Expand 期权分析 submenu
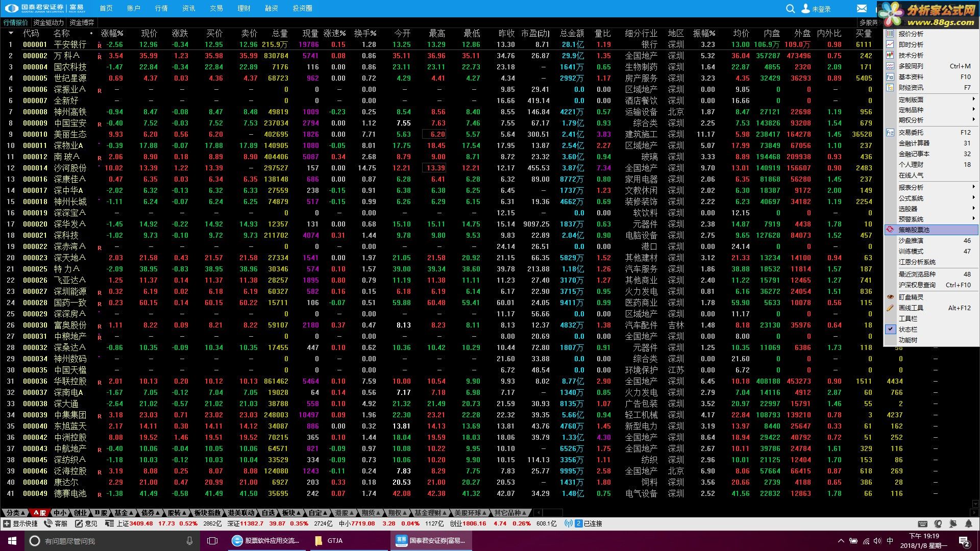Screen dimensions: 980x551 [x=931, y=120]
